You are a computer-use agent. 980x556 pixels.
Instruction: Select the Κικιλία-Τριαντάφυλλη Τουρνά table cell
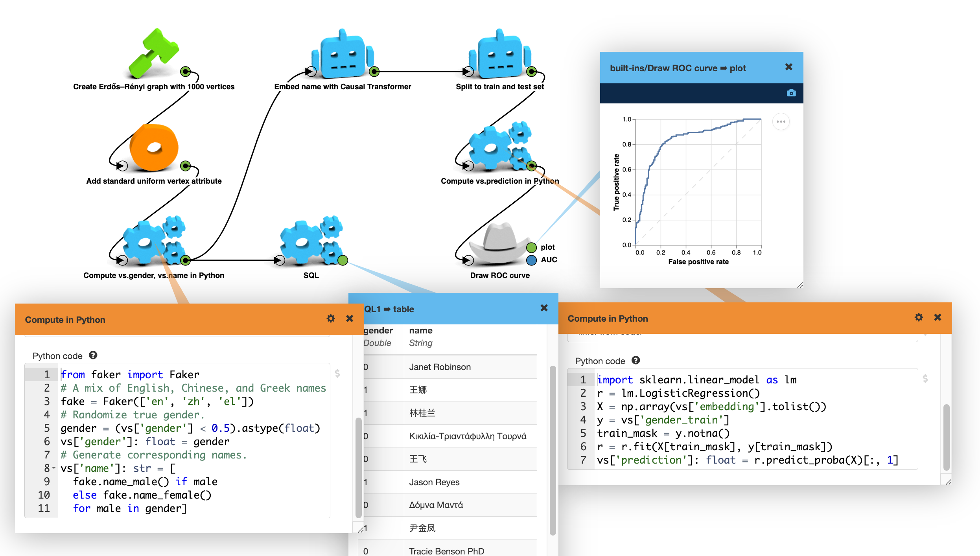coord(470,436)
